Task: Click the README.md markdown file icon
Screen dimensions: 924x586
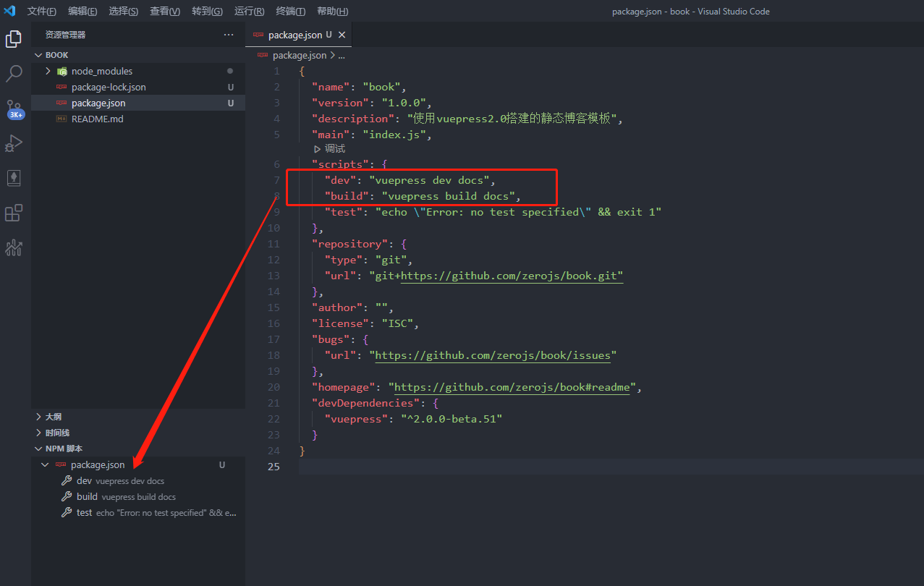Action: point(62,119)
